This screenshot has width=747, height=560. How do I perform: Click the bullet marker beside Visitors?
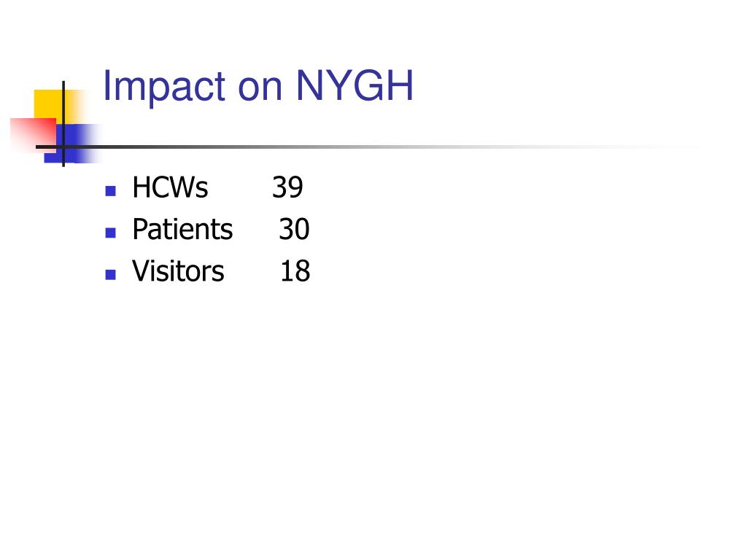pos(111,274)
